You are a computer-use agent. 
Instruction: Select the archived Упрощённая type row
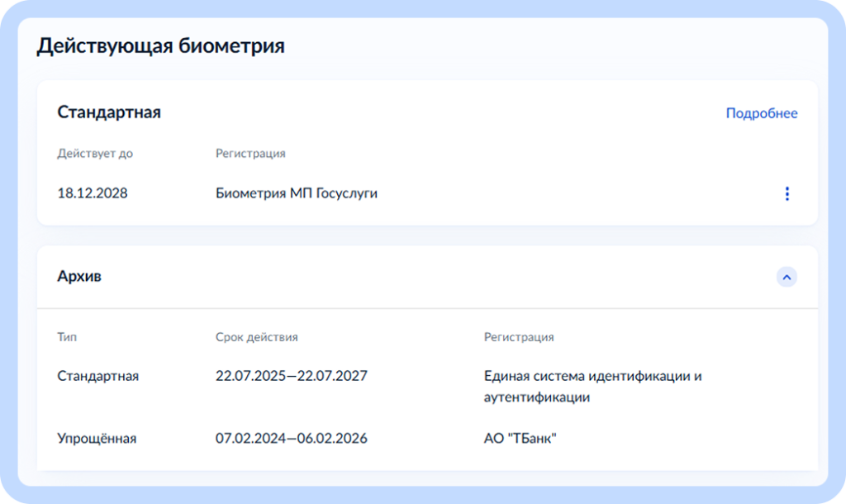(x=97, y=439)
